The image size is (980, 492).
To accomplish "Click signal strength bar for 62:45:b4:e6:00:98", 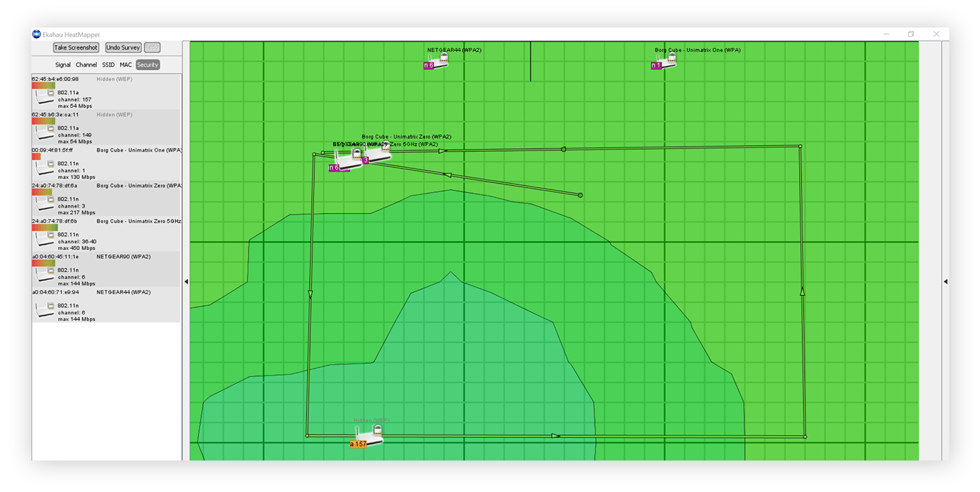I will point(43,86).
